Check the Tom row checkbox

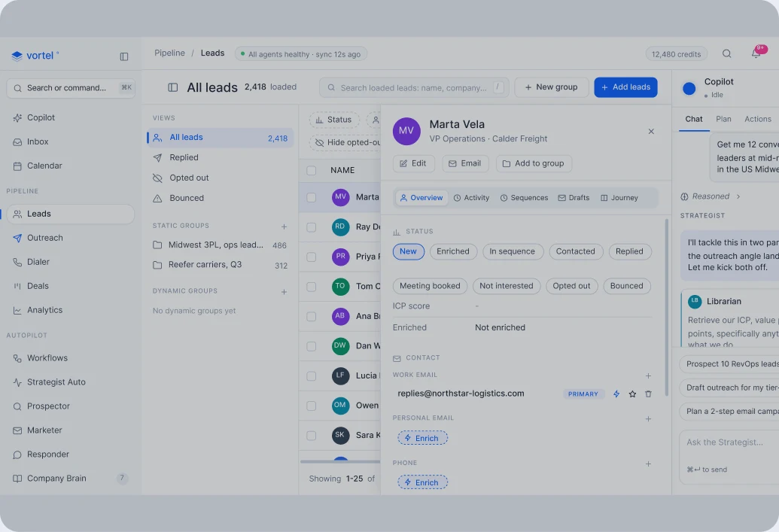click(x=311, y=287)
